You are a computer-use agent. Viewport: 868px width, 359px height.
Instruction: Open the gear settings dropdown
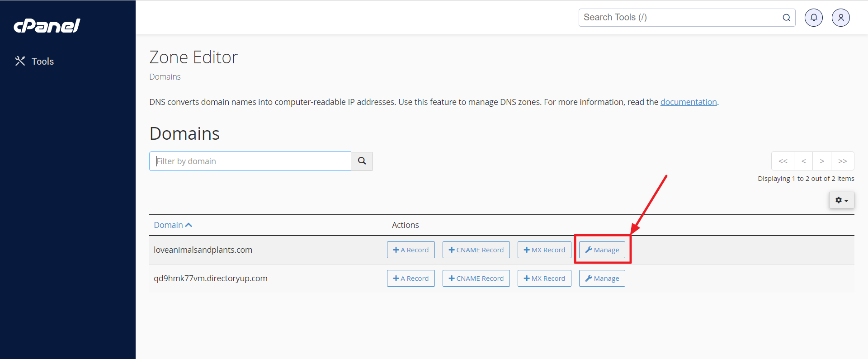(842, 200)
